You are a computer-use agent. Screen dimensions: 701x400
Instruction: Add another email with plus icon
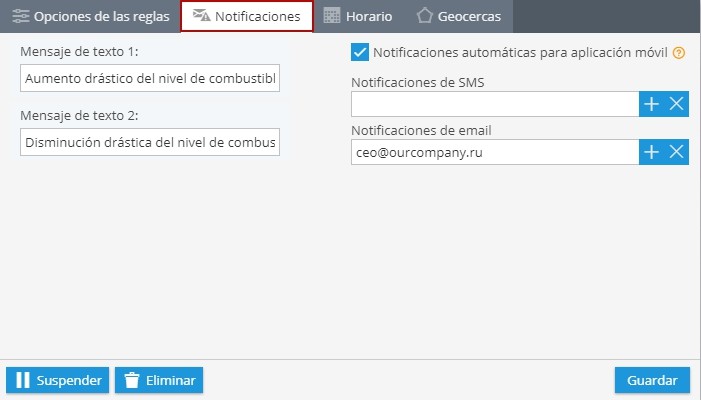pyautogui.click(x=651, y=152)
